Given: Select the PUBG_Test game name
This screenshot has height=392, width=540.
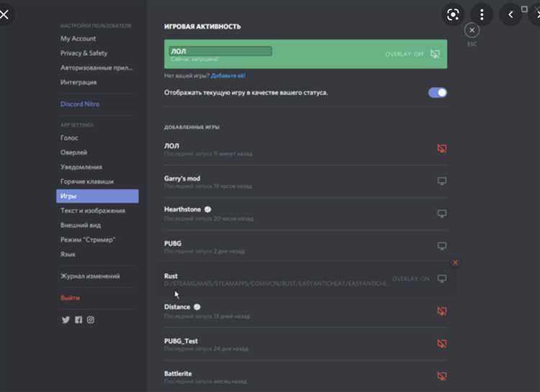Looking at the screenshot, I should 181,341.
